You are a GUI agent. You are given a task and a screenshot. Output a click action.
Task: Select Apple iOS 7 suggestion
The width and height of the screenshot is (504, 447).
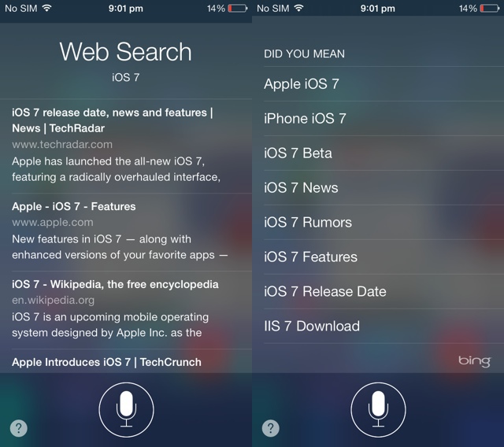tap(384, 84)
